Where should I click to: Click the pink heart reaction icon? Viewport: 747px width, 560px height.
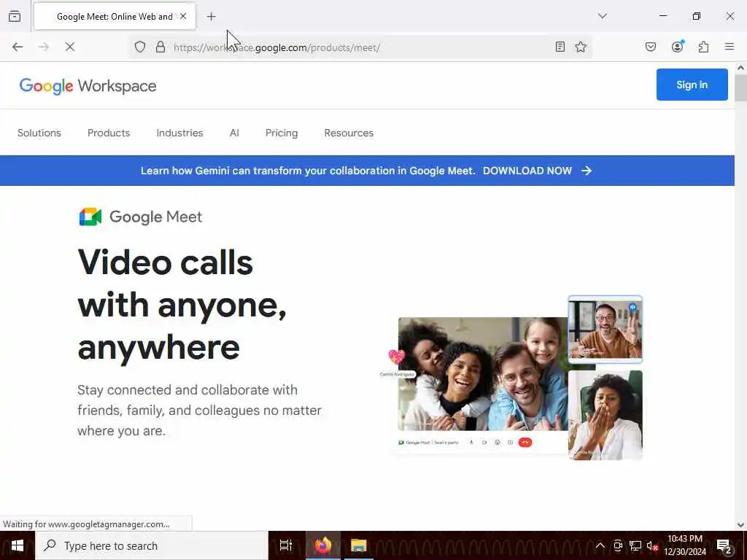click(x=396, y=356)
